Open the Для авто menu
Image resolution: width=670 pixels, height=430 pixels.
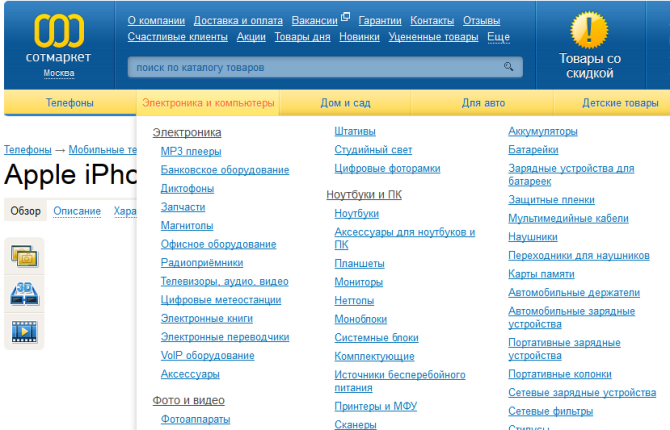tap(483, 103)
